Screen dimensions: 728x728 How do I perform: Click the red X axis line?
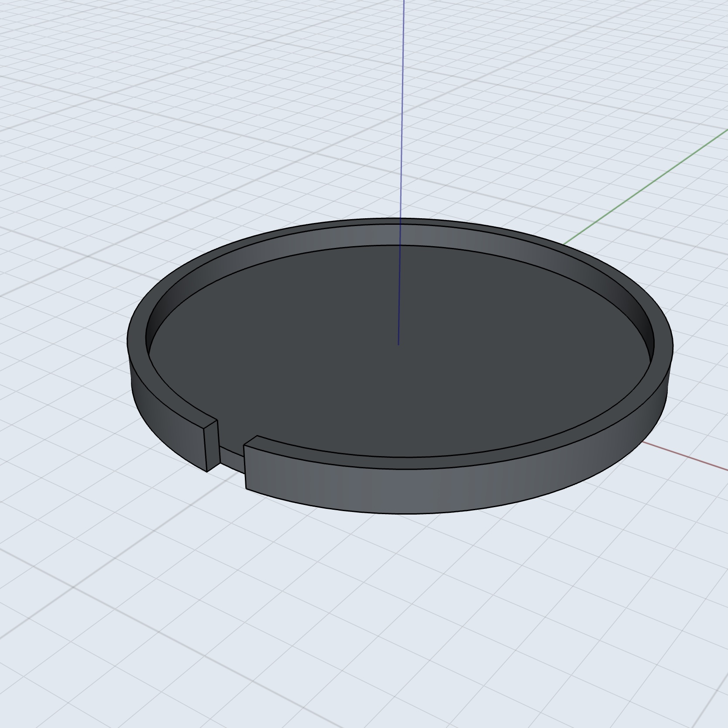click(685, 456)
